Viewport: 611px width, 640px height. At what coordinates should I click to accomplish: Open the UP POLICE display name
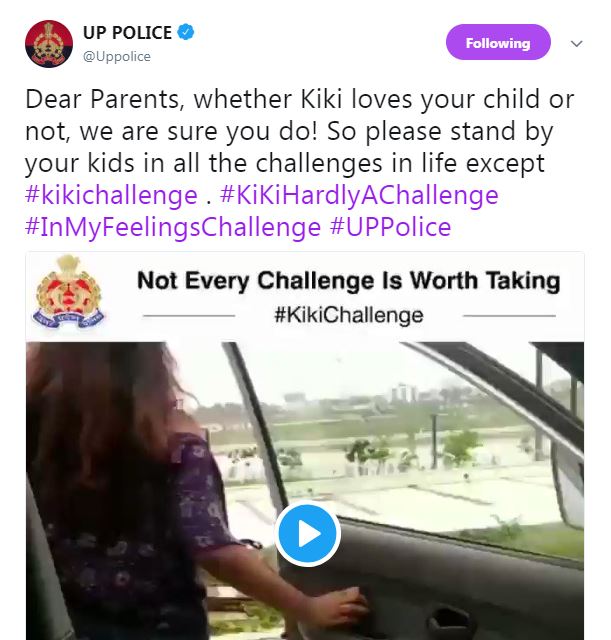click(128, 32)
